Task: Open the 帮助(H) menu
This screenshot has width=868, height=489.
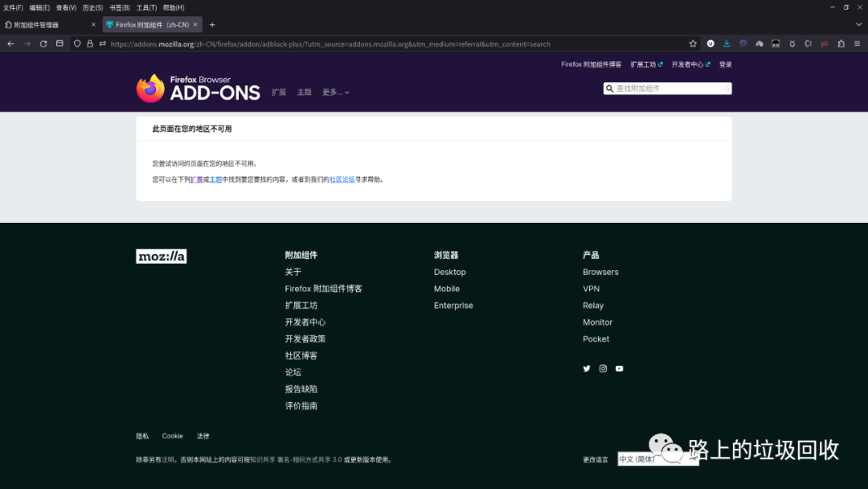Action: pyautogui.click(x=174, y=8)
